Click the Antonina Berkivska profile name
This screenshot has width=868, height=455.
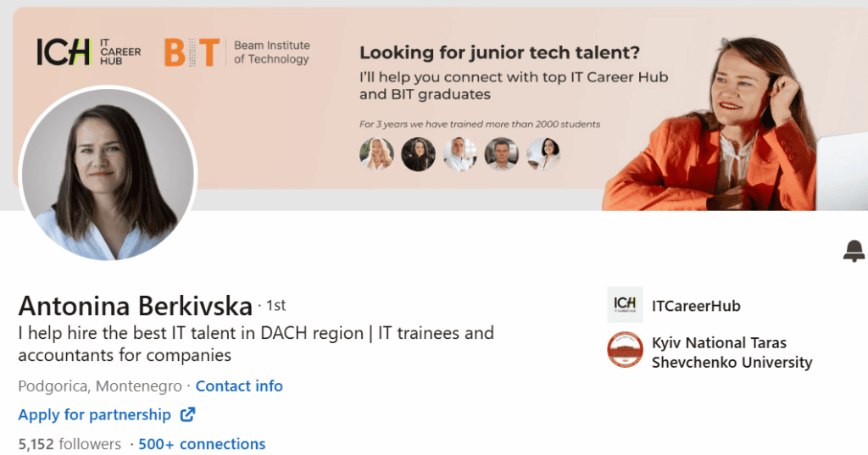136,306
